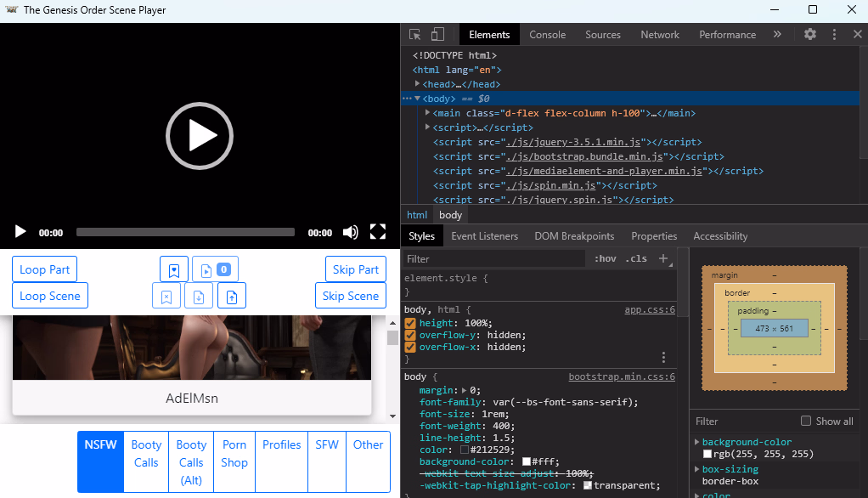Uncheck the height: 100% style property

click(x=410, y=323)
